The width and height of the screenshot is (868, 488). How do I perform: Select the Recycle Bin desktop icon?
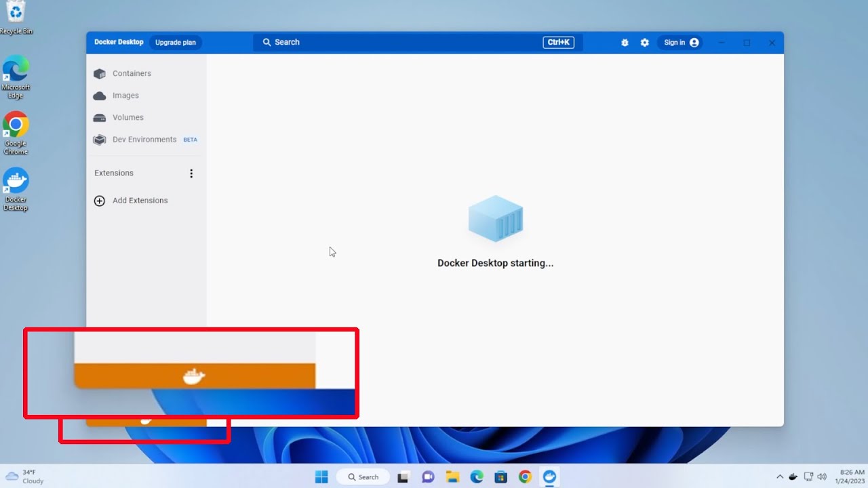point(16,18)
